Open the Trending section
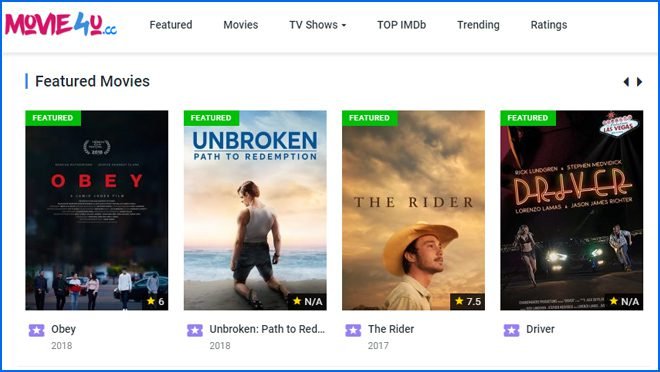Image resolution: width=660 pixels, height=372 pixels. tap(478, 25)
